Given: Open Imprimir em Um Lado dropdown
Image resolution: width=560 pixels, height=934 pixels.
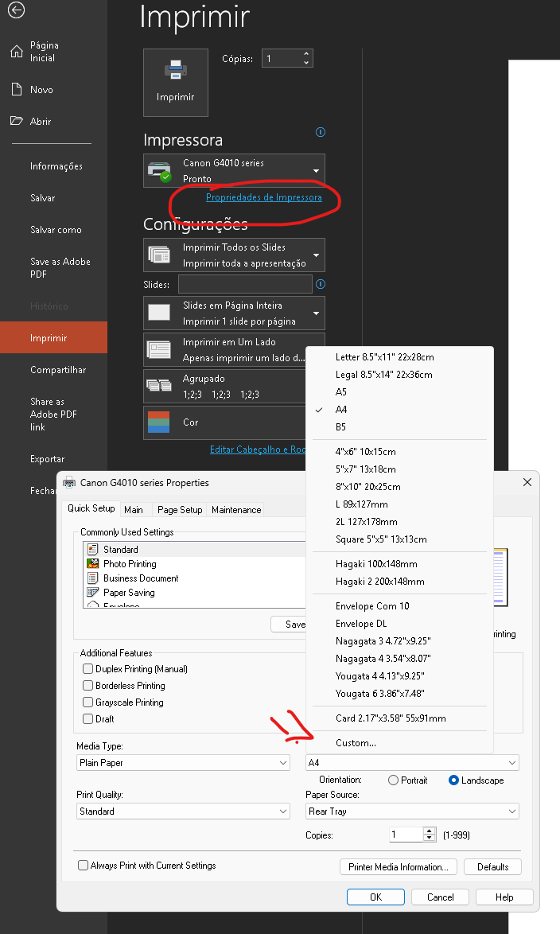Looking at the screenshot, I should tap(225, 349).
